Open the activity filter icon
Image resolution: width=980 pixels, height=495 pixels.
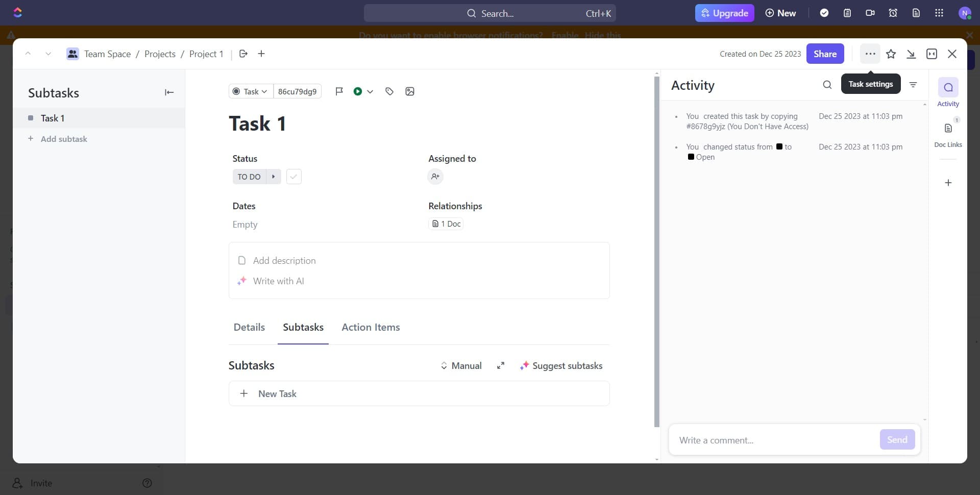pos(913,85)
